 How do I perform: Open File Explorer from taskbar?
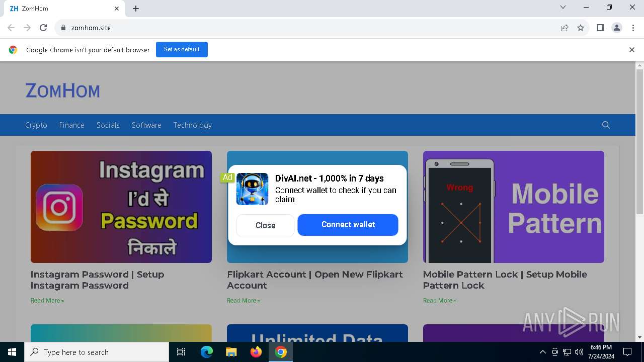pos(231,352)
